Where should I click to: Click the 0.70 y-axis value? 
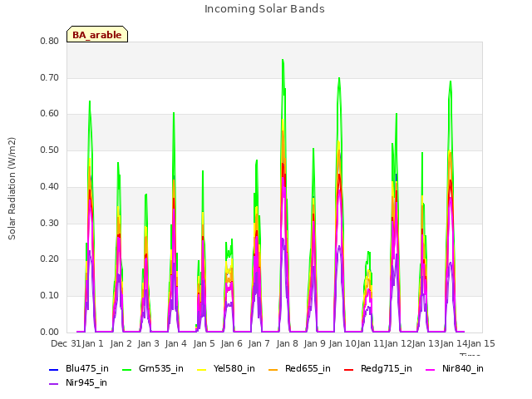click(50, 77)
